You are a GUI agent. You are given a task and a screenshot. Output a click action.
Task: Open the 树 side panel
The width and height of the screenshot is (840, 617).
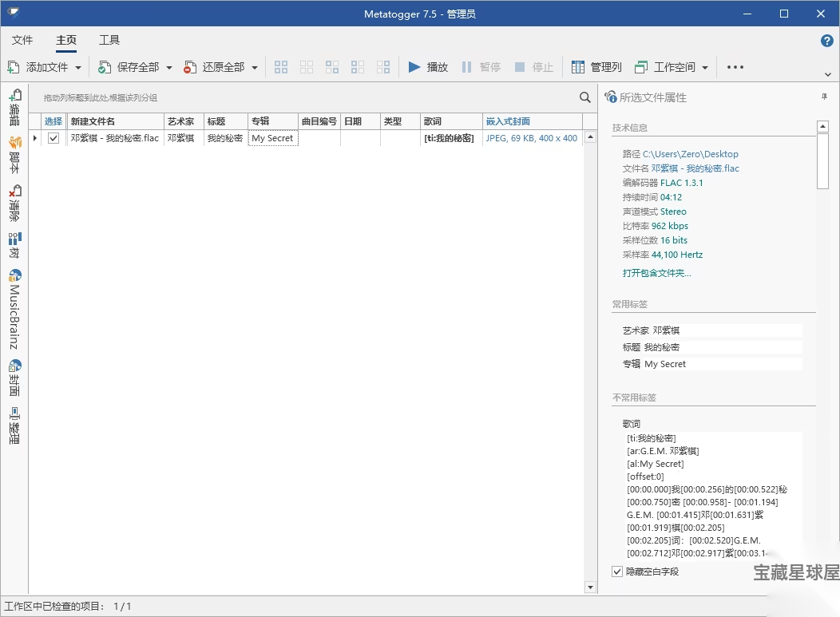[x=14, y=245]
